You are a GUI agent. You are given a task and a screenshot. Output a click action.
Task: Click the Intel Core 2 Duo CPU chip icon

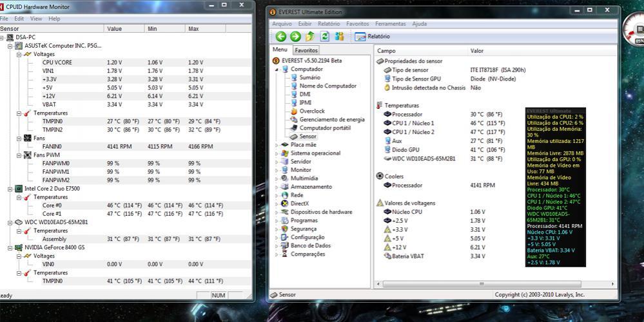[x=19, y=189]
